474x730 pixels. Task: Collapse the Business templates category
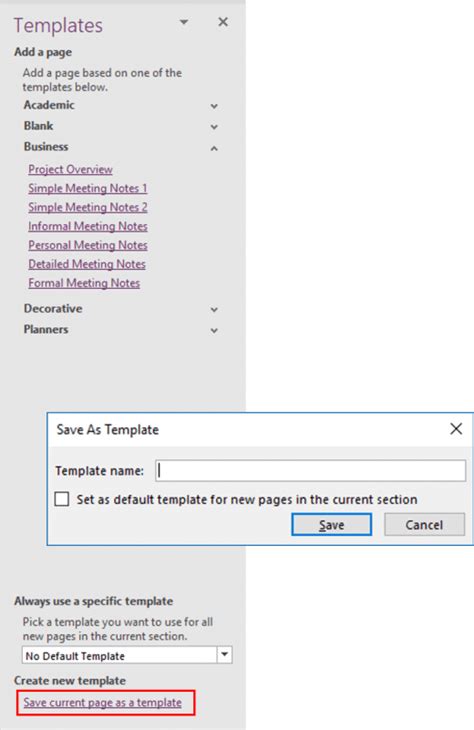coord(214,148)
